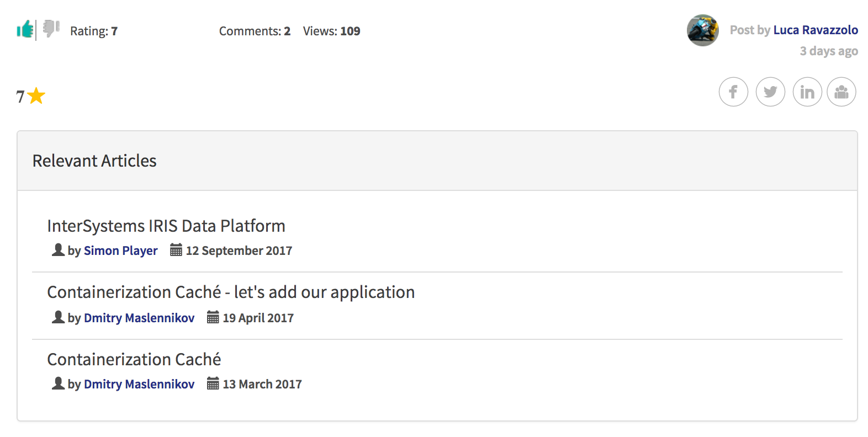This screenshot has width=868, height=437.
Task: Open Luca Ravazzolo's avatar picture
Action: (702, 30)
